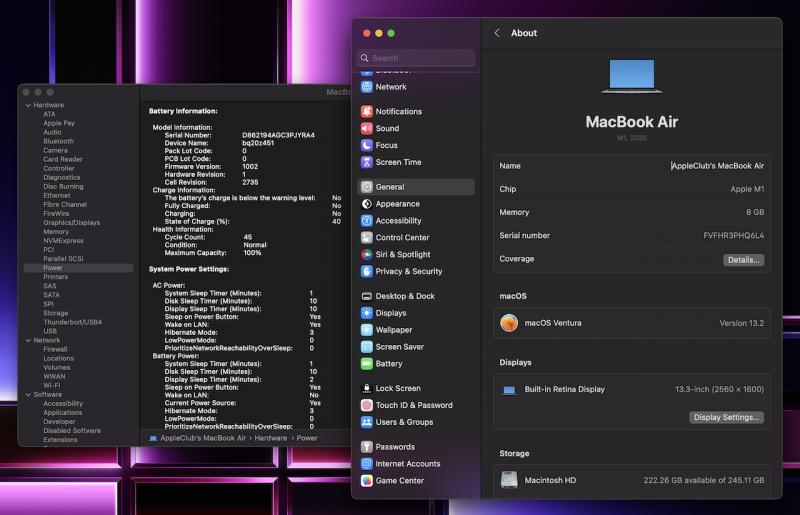Select Wi-Fi in network tree

tap(52, 385)
